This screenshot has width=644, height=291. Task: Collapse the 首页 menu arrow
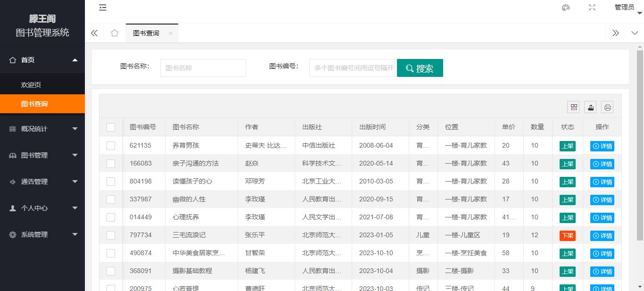(75, 60)
